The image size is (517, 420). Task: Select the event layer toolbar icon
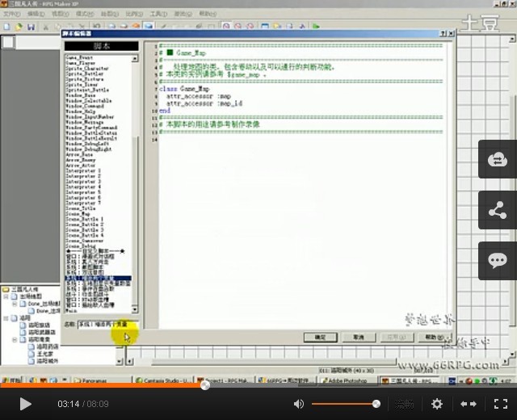149,26
